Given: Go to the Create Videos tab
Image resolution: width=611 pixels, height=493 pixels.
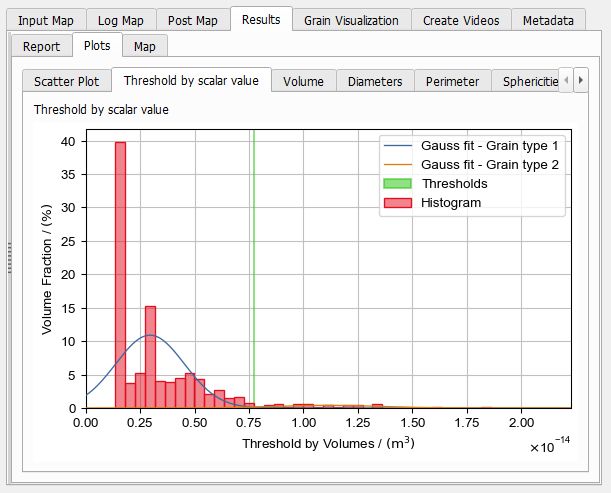Looking at the screenshot, I should tap(461, 20).
